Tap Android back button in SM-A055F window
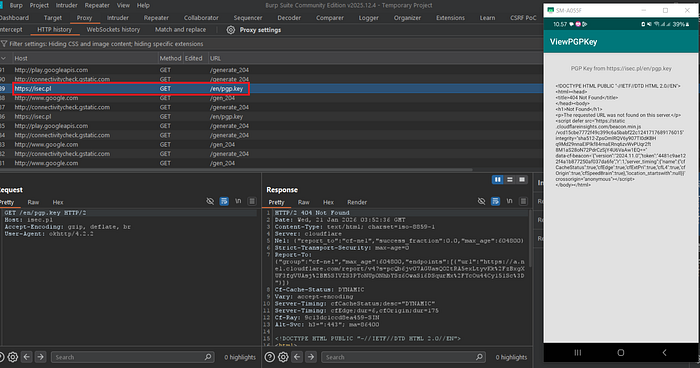 pyautogui.click(x=664, y=352)
